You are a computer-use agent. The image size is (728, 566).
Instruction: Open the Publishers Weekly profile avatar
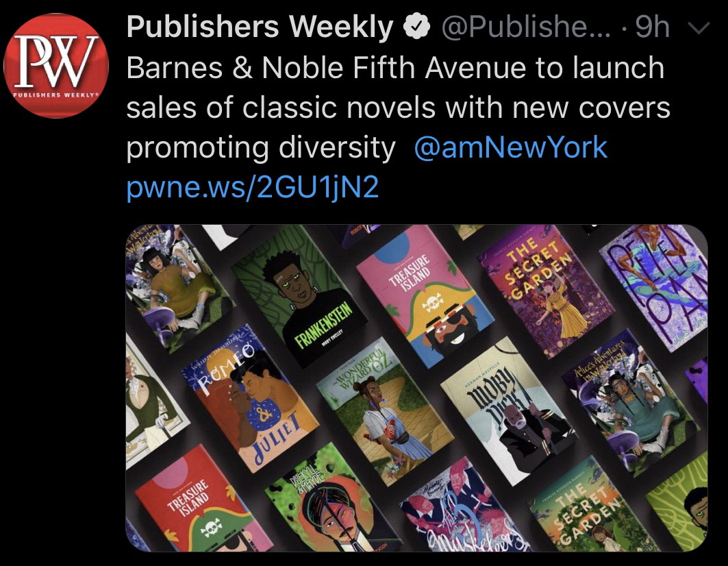56,66
